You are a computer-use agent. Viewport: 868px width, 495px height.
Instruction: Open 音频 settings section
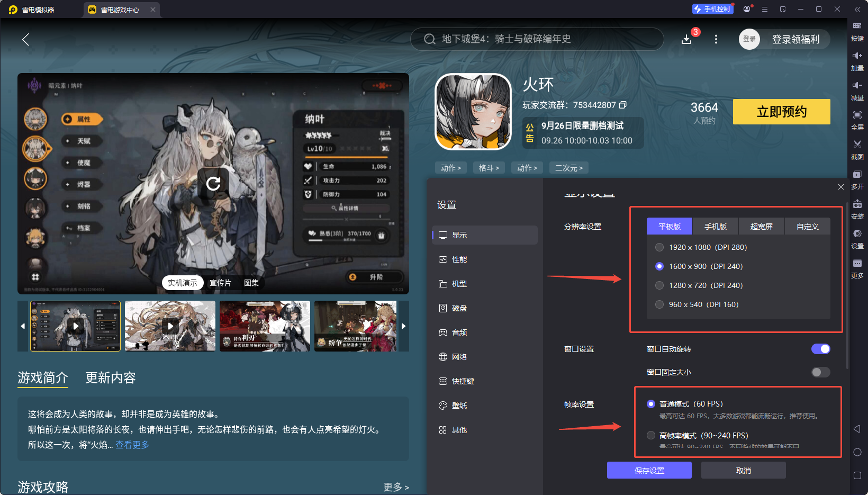click(x=485, y=332)
